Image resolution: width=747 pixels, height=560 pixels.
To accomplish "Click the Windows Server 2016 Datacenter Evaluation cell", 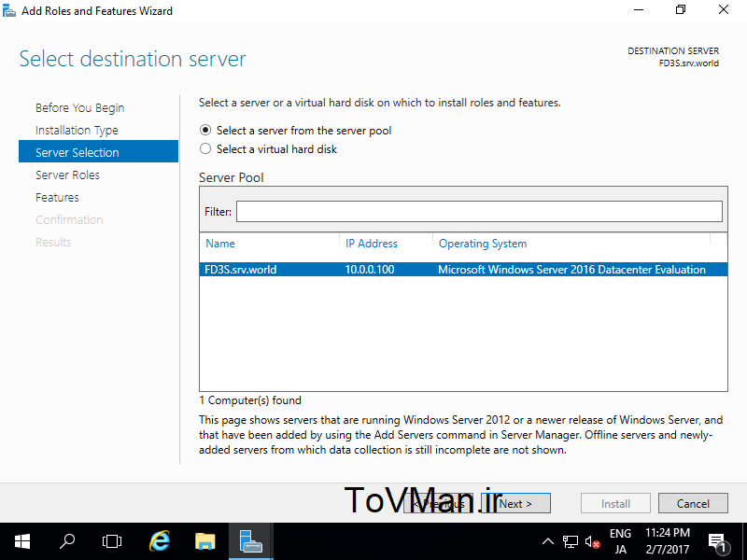I will [x=571, y=270].
